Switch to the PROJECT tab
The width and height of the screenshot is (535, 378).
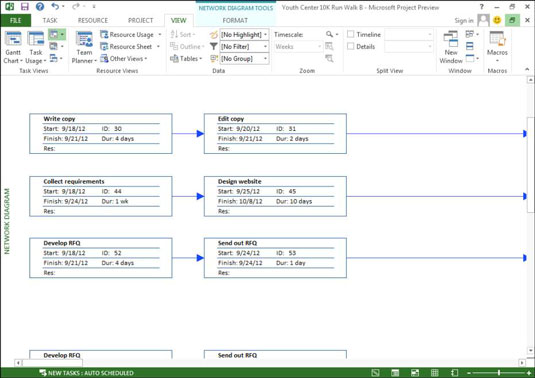coord(141,20)
